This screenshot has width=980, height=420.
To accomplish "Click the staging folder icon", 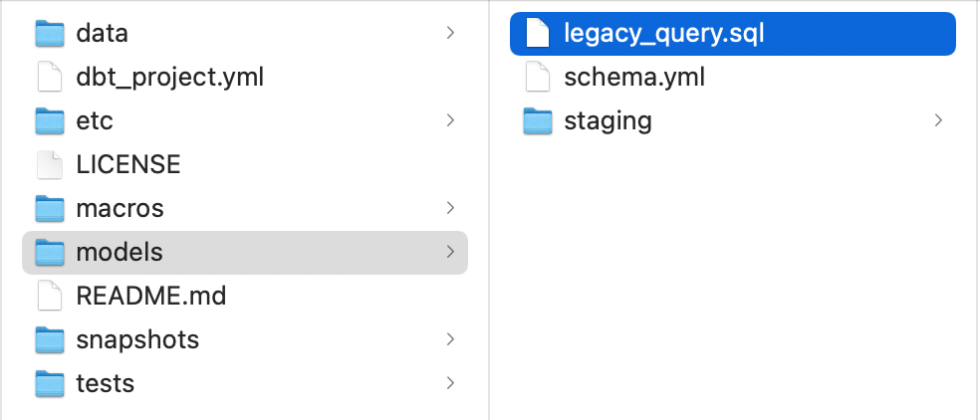I will pyautogui.click(x=538, y=121).
